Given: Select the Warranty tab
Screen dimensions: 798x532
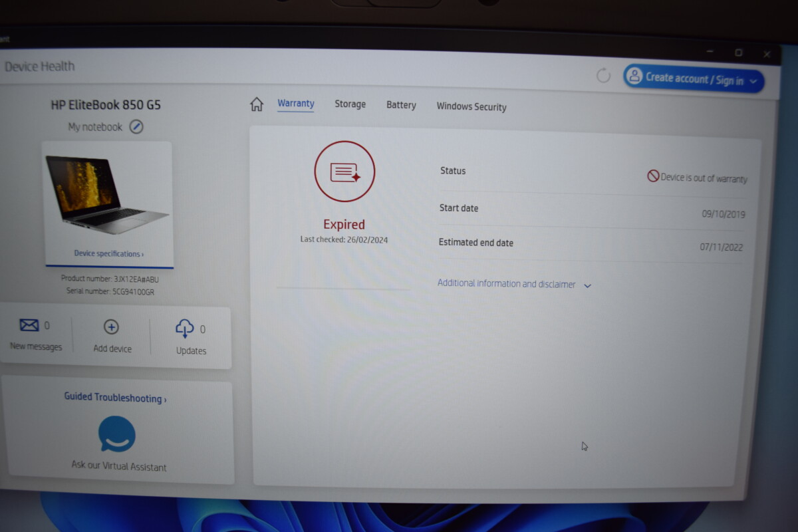Looking at the screenshot, I should point(296,104).
